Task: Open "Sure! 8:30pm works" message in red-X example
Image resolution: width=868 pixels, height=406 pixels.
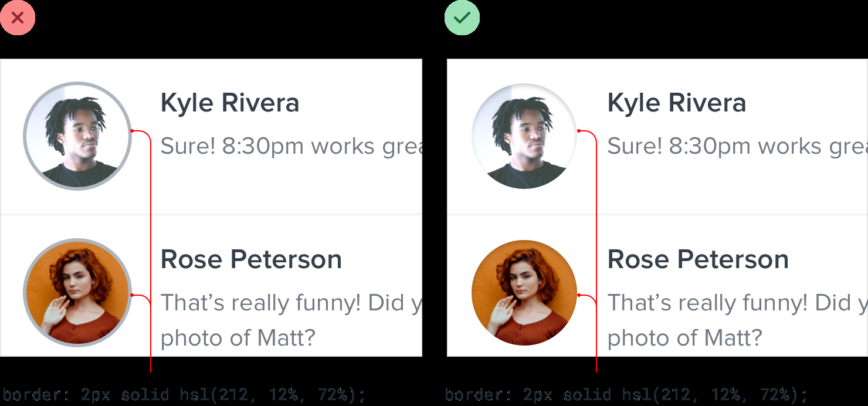Action: (x=291, y=146)
